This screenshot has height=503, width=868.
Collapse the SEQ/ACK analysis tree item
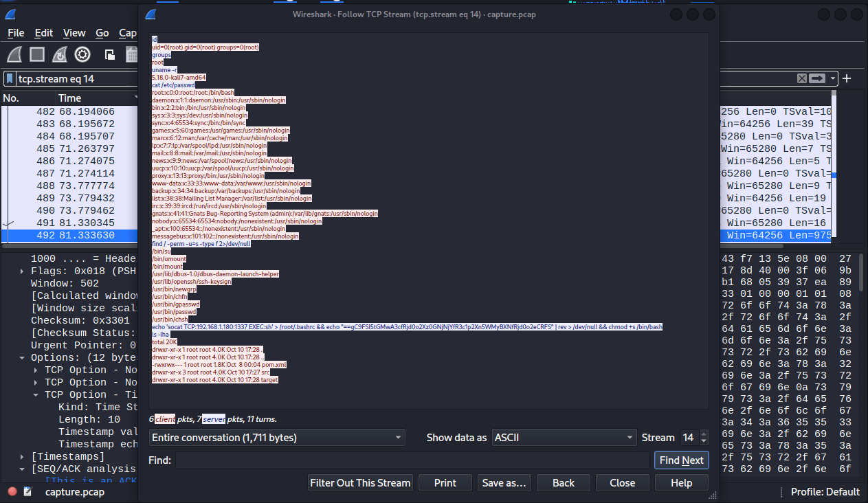(24, 469)
